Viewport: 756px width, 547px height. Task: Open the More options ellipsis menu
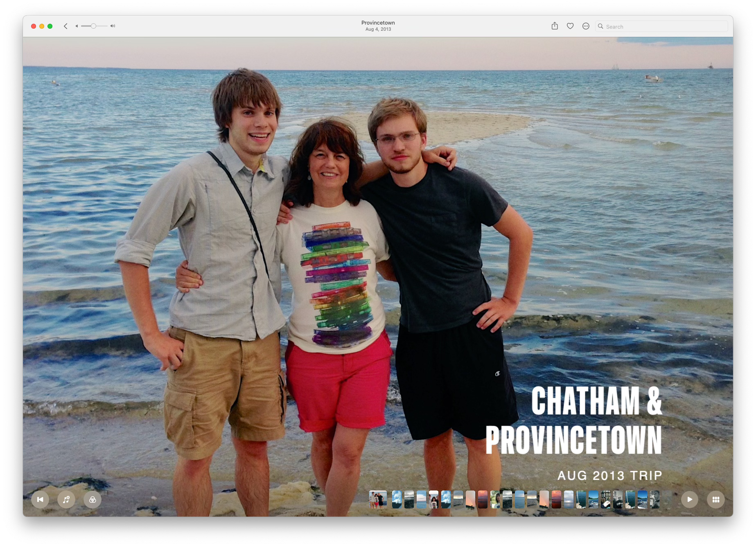tap(586, 26)
